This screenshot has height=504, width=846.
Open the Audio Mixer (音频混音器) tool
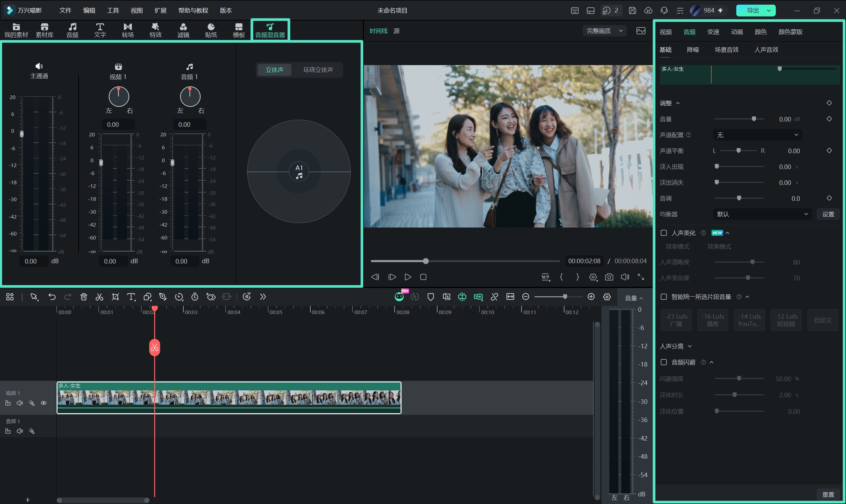coord(270,30)
